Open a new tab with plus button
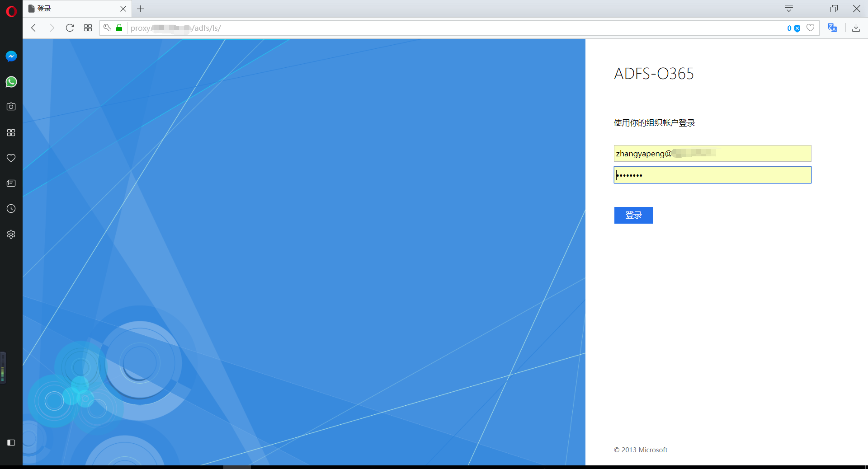The image size is (868, 469). tap(141, 9)
